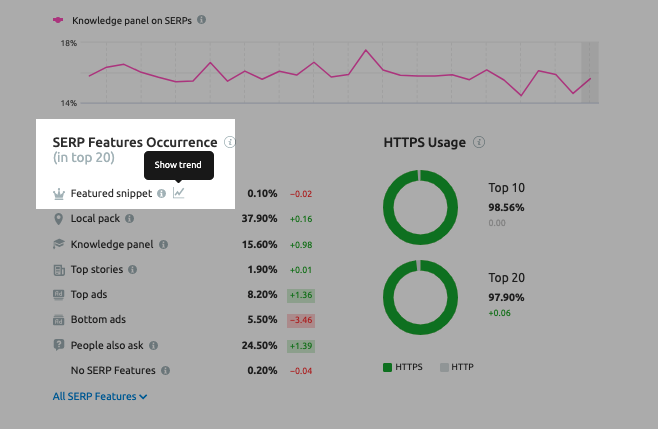Viewport: 658px width, 429px height.
Task: Click info icon beside Bottom ads
Action: coord(135,320)
